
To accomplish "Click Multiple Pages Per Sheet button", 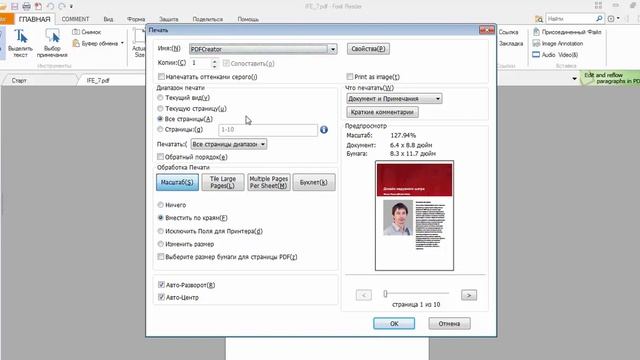I will point(269,182).
